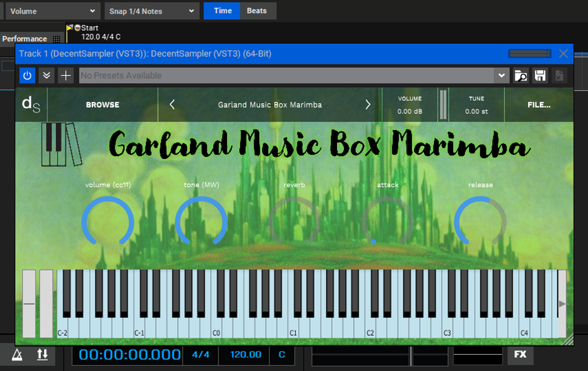Open the No Presets Available dropdown
588x371 pixels.
[294, 75]
